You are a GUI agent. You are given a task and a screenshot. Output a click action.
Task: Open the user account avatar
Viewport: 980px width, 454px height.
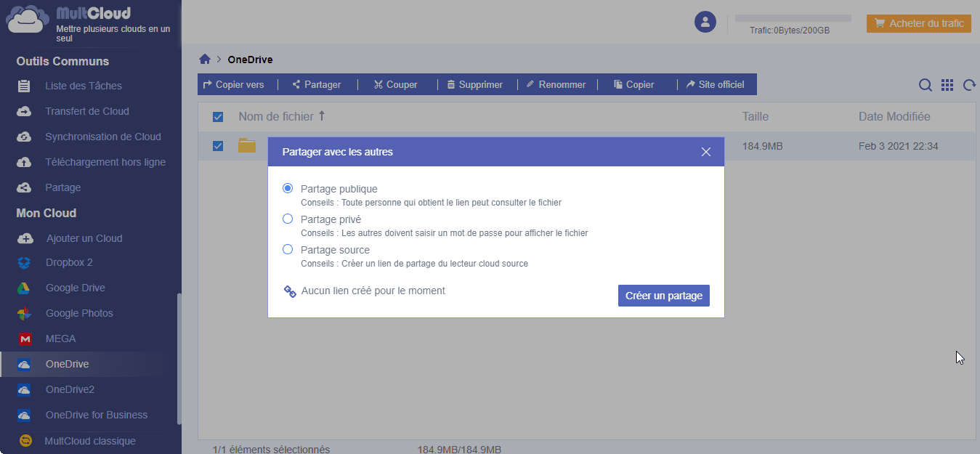(x=705, y=22)
